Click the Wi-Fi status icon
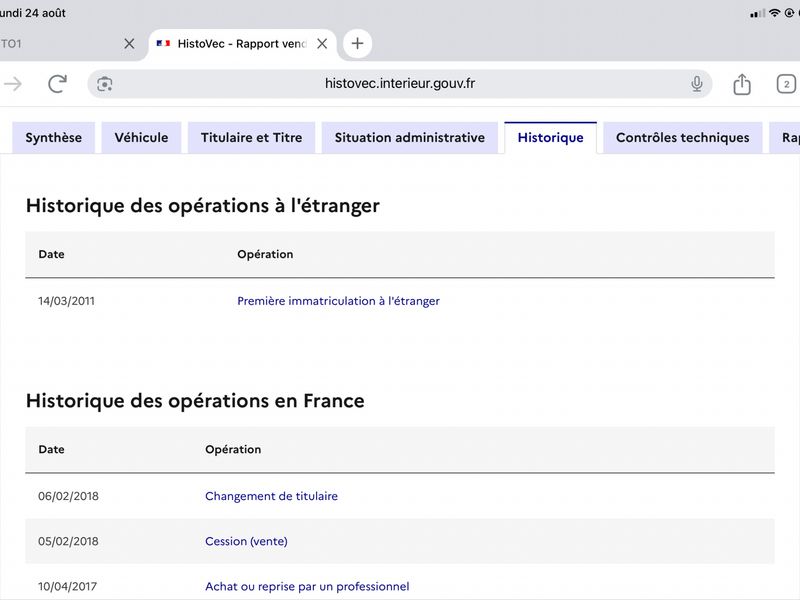800x600 pixels. (774, 13)
